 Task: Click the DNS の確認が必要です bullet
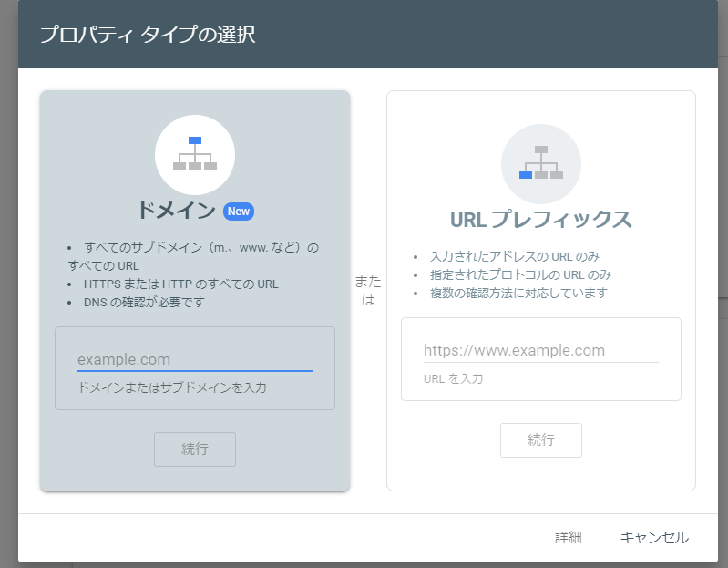[144, 302]
